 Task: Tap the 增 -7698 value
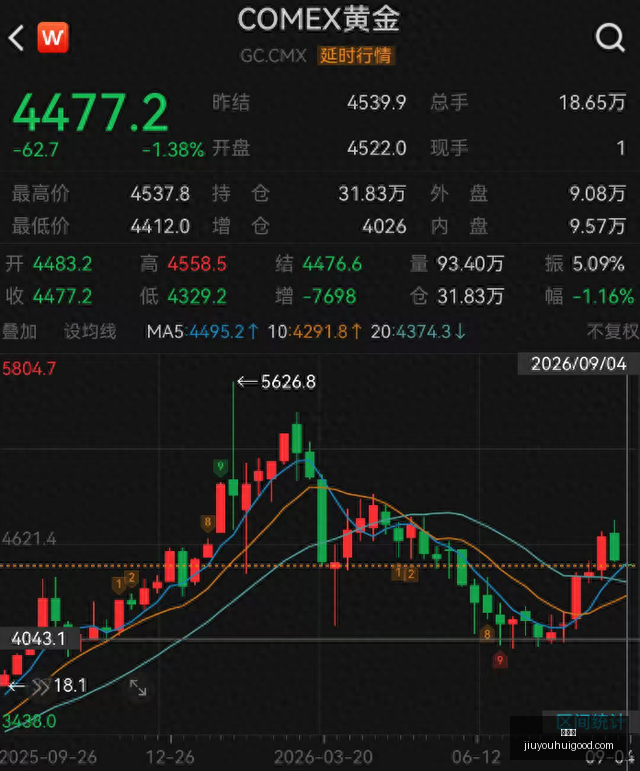[x=329, y=297]
